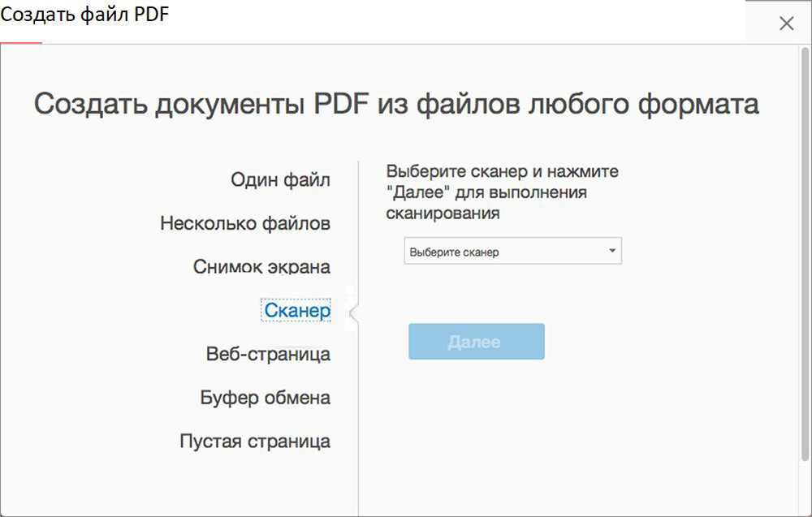812x517 pixels.
Task: Close the Создать файл PDF dialog
Action: pyautogui.click(x=786, y=24)
